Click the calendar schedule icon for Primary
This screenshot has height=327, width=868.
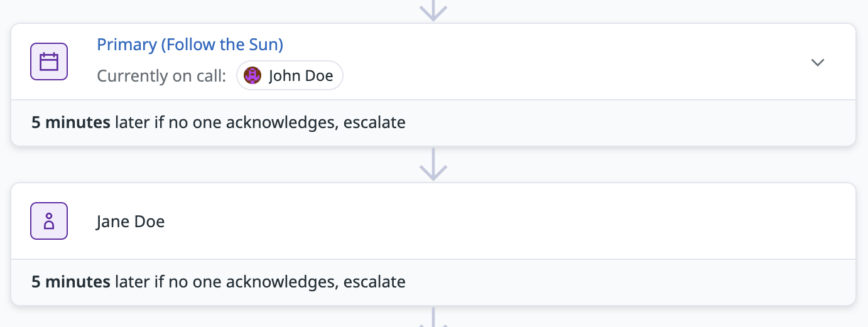point(49,62)
